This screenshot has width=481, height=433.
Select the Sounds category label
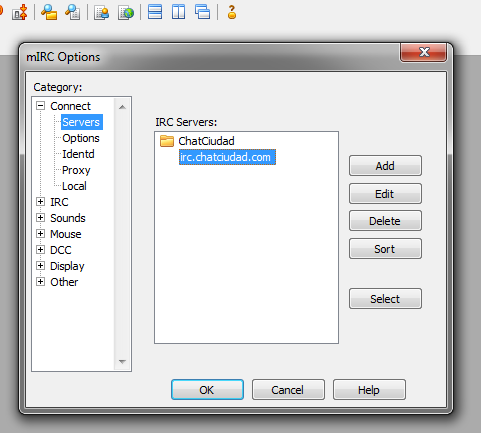click(68, 218)
